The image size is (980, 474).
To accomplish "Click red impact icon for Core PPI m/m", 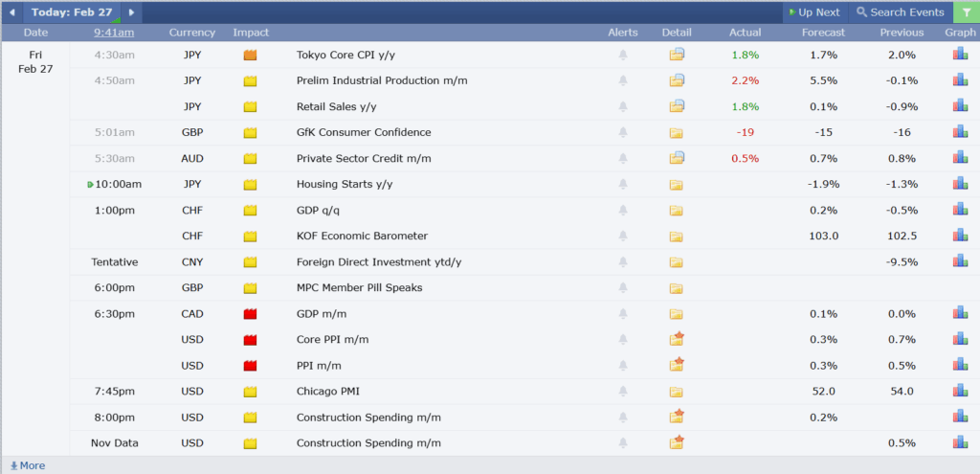I will (x=251, y=339).
